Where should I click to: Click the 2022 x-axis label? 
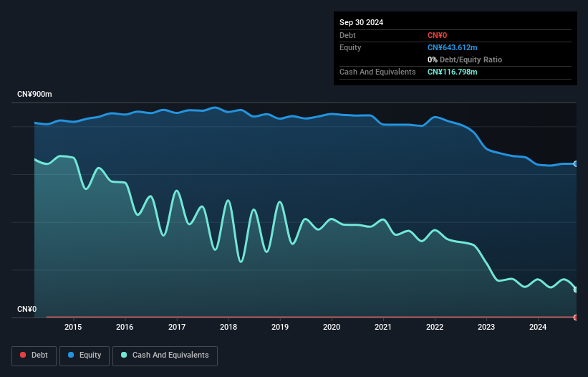coord(435,327)
